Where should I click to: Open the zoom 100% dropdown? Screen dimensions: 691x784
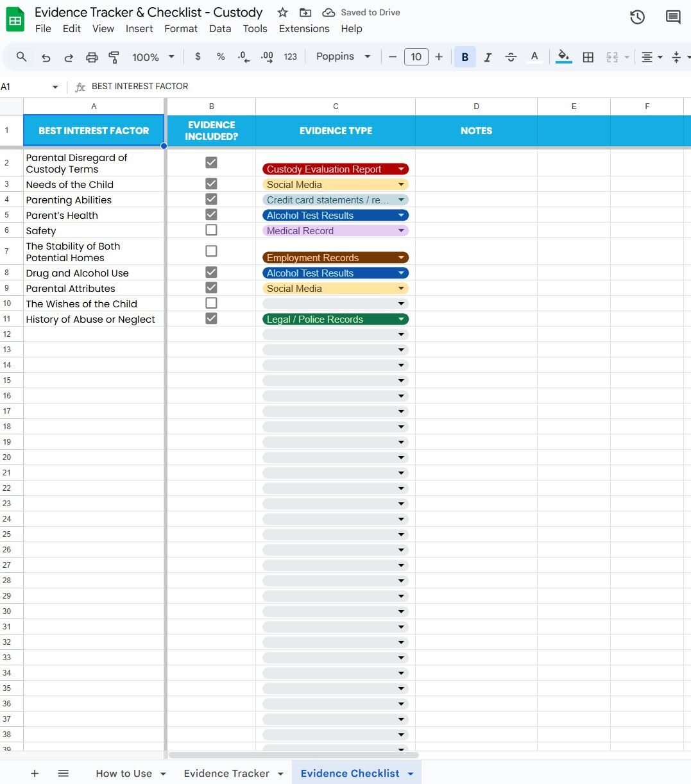click(x=153, y=57)
